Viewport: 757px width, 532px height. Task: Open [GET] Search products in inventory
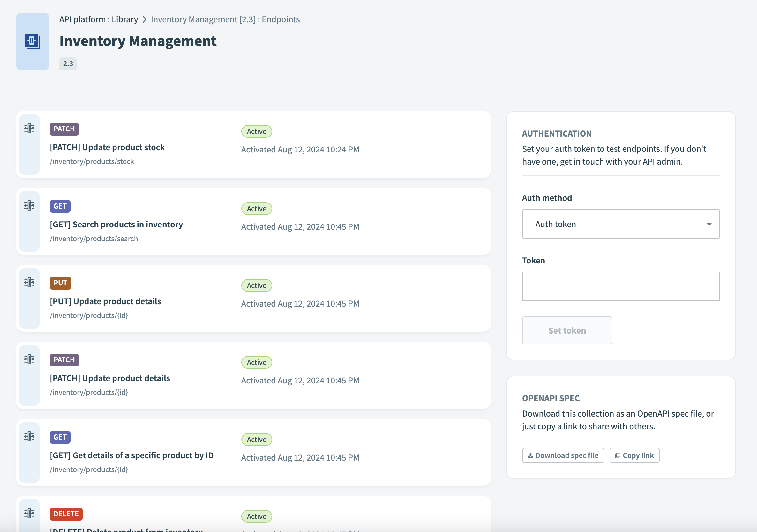(x=116, y=225)
